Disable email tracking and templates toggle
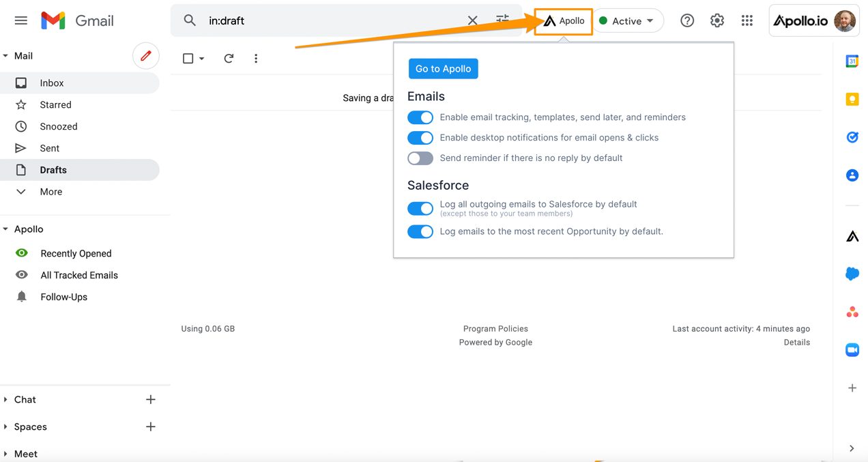 (420, 117)
